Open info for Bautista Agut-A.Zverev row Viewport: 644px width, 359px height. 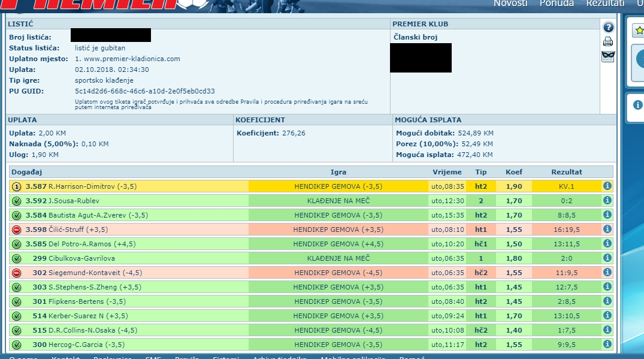click(x=607, y=215)
